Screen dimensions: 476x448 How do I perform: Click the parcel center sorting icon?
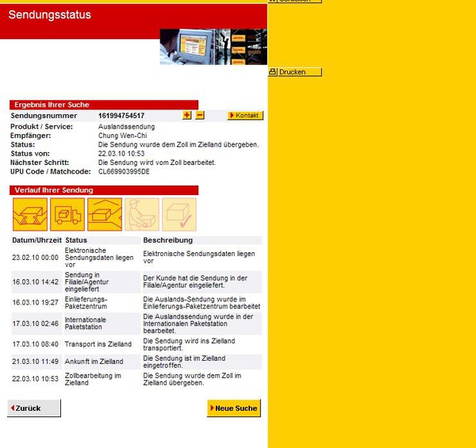pyautogui.click(x=105, y=214)
